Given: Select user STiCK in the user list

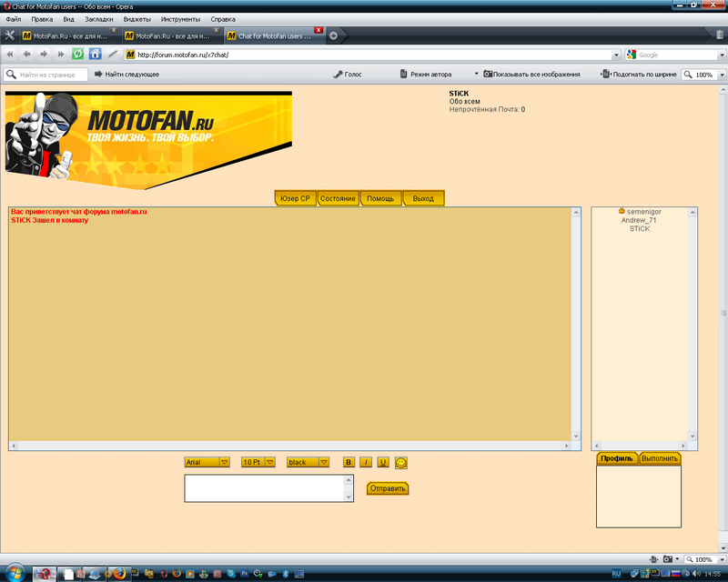Looking at the screenshot, I should click(x=640, y=229).
